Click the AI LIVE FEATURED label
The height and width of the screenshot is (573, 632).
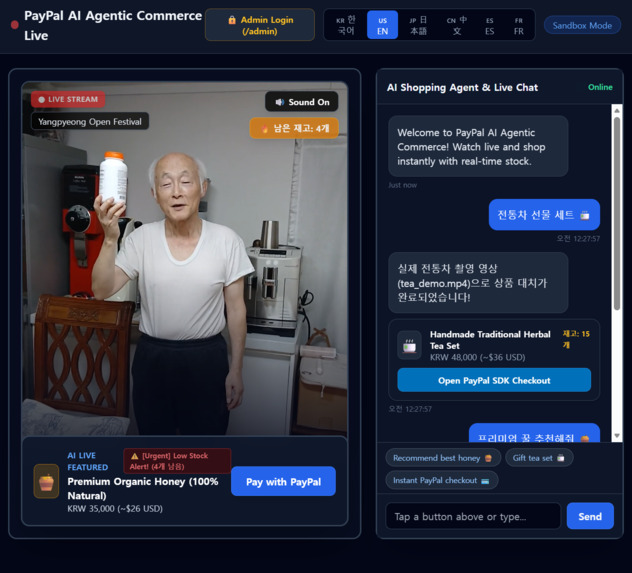click(88, 461)
